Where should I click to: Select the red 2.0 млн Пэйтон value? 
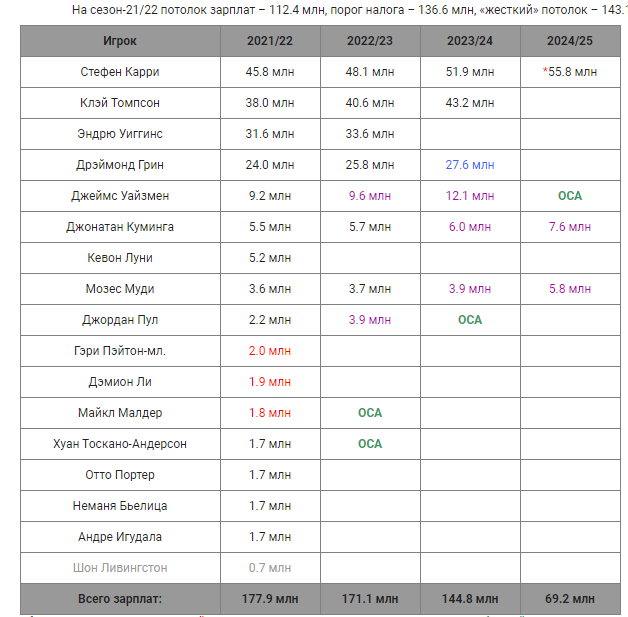[x=270, y=351]
